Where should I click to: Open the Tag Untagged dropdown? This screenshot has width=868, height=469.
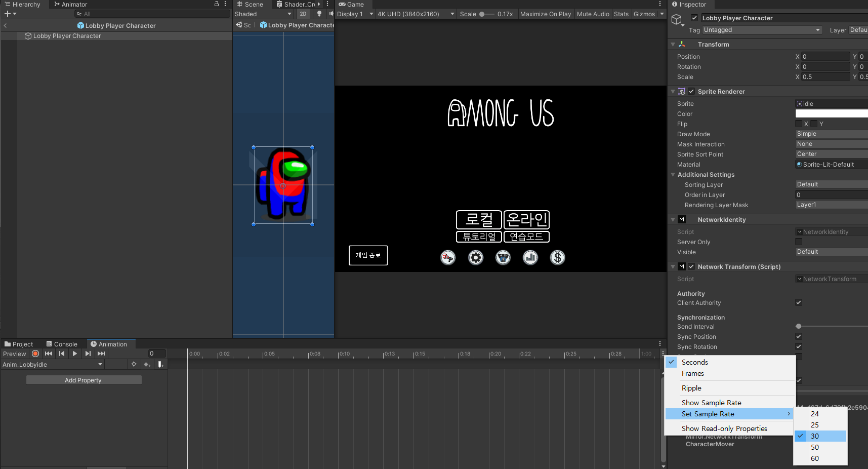762,30
